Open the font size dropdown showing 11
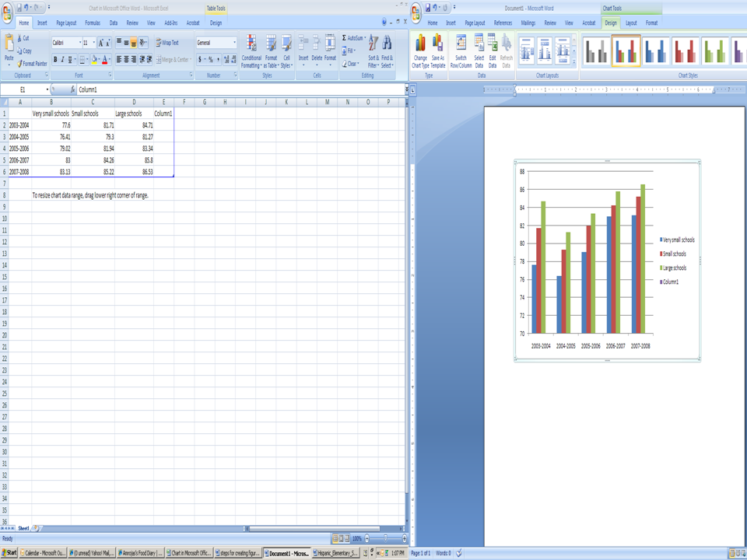Viewport: 747px width, 560px height. [93, 43]
